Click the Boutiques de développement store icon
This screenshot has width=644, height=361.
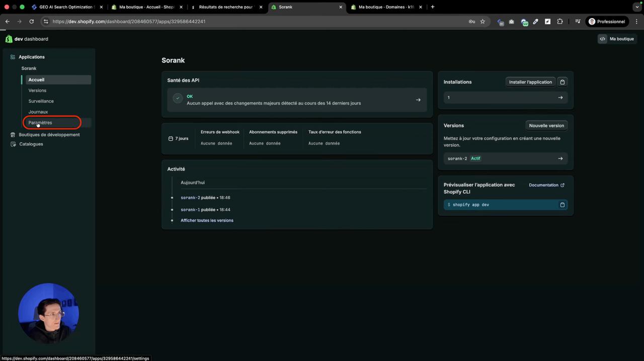(13, 135)
